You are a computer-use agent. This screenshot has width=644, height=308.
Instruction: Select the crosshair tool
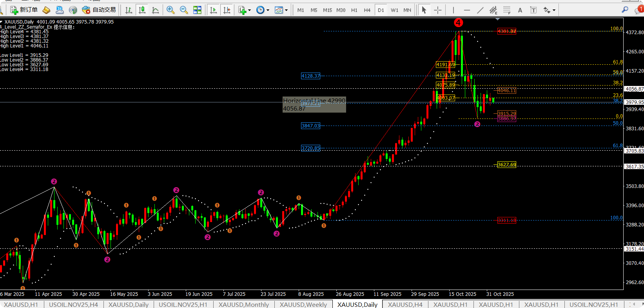point(438,10)
